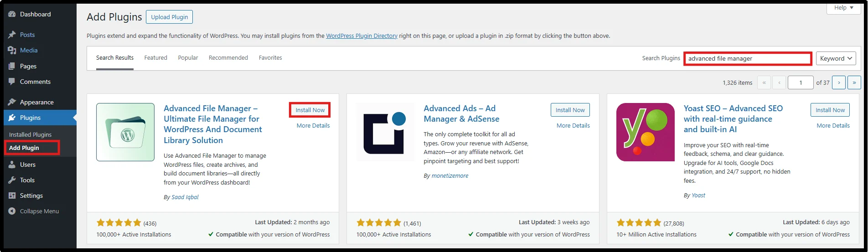Image resolution: width=868 pixels, height=252 pixels.
Task: Open Advanced Ads plugin logo thumbnail
Action: pos(385,132)
